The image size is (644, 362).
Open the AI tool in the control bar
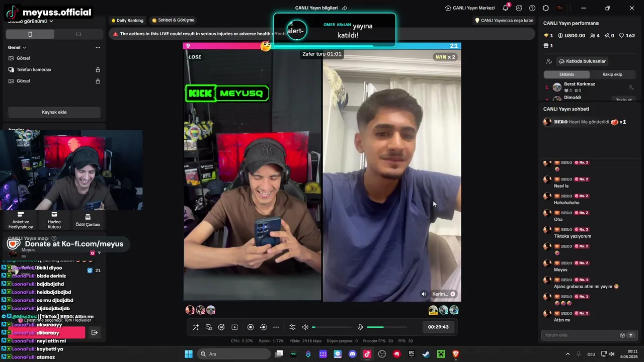[221, 327]
